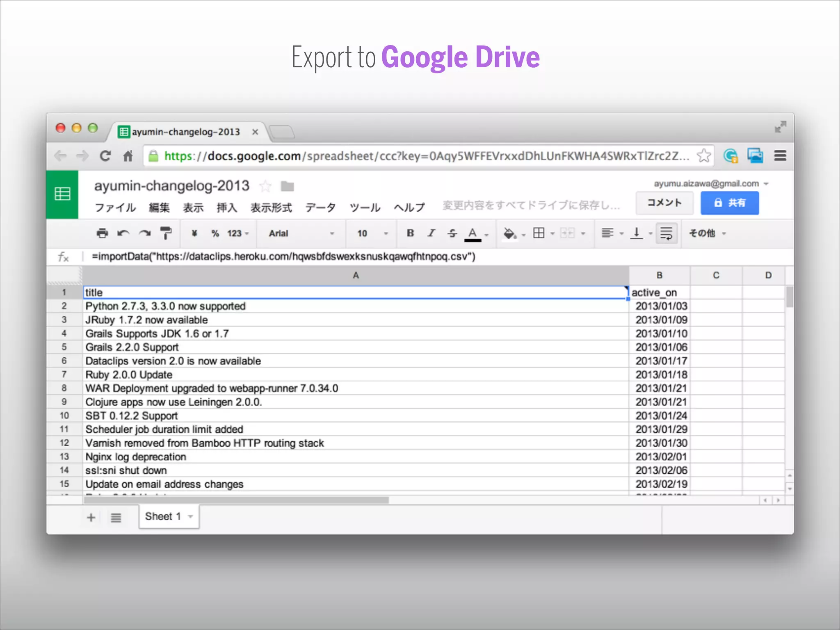Click the browser home icon
This screenshot has width=840, height=630.
click(128, 156)
